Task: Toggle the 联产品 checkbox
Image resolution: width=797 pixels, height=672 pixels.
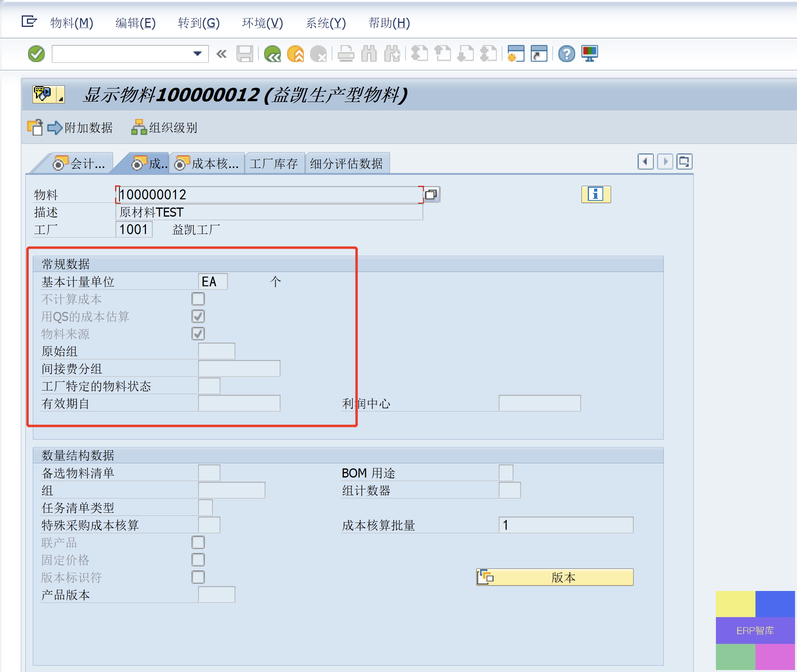Action: pos(198,542)
